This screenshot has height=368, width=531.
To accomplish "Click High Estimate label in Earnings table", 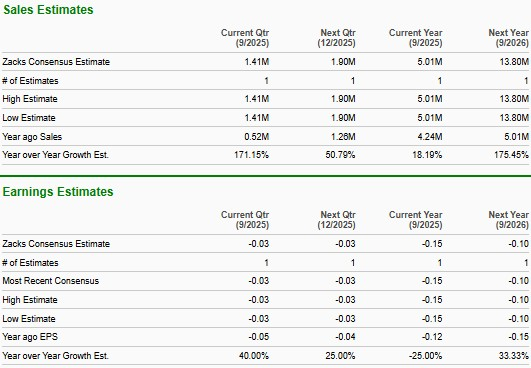I will tap(30, 300).
